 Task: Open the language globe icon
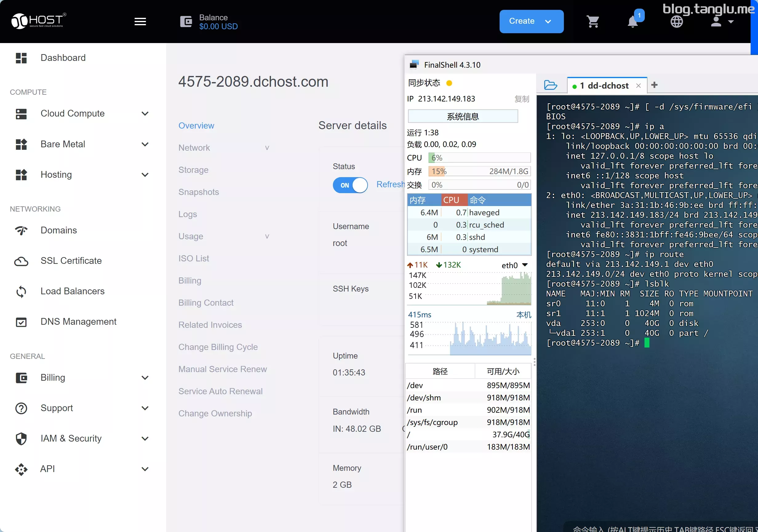676,22
